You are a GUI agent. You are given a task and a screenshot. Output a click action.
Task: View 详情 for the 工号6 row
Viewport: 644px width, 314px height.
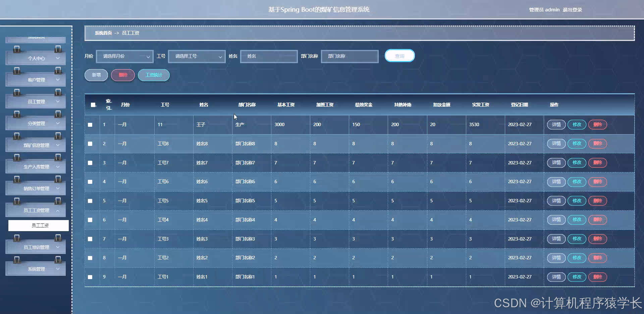(x=556, y=182)
